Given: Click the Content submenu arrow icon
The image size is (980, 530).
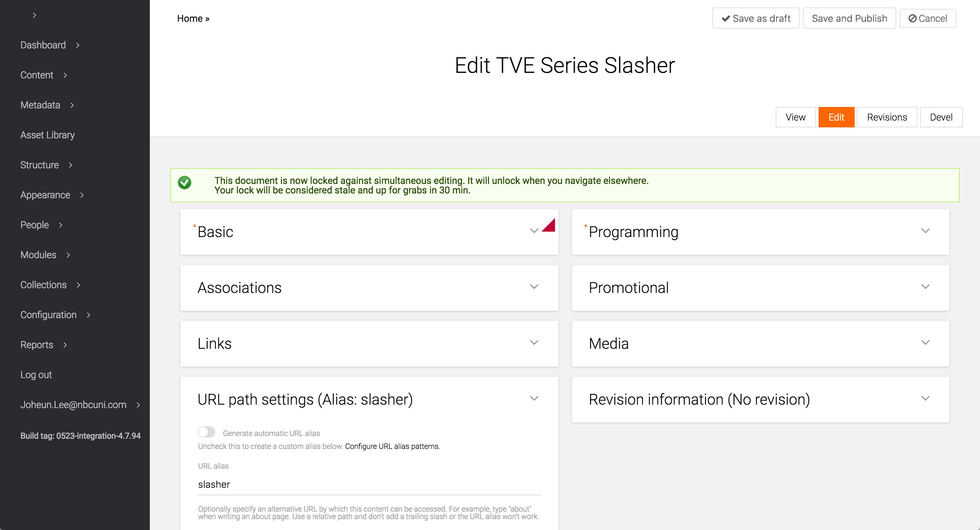Looking at the screenshot, I should (65, 75).
